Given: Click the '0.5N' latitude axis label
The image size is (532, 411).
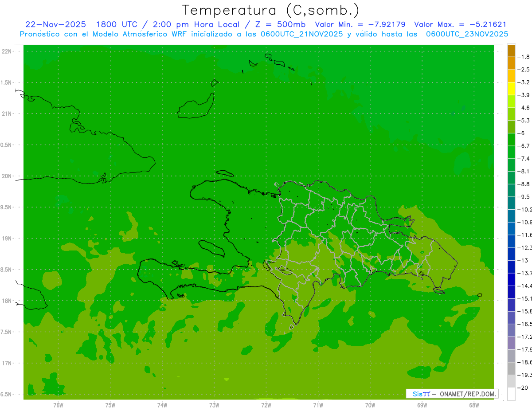Looking at the screenshot, I should pyautogui.click(x=6, y=145).
